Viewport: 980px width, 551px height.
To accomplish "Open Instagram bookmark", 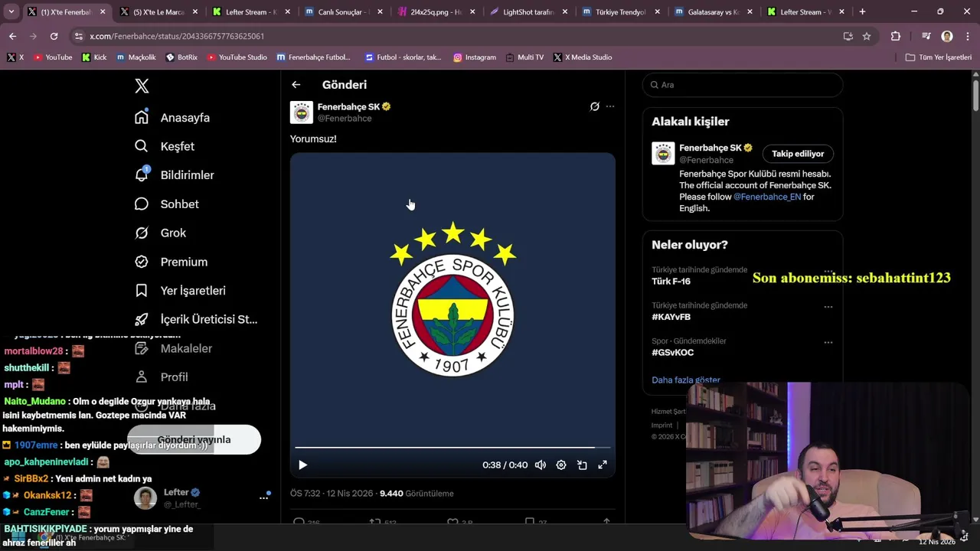I will (475, 57).
